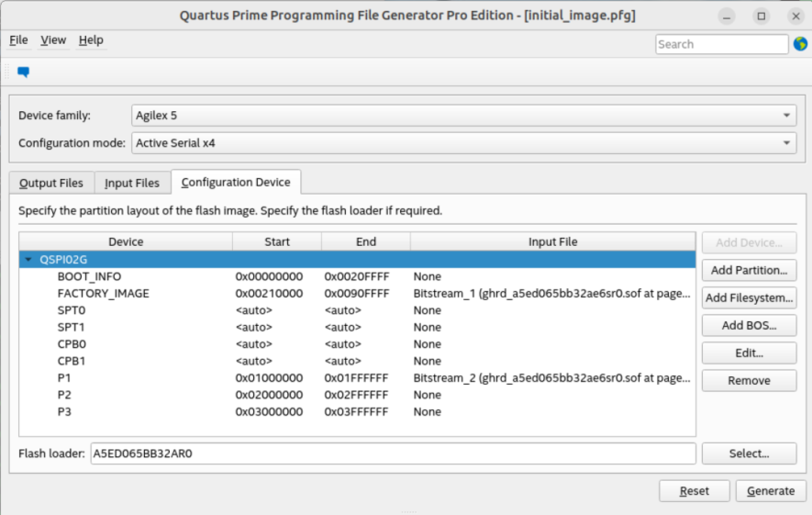This screenshot has height=515, width=812.
Task: Switch to the Output Files tab
Action: point(51,184)
